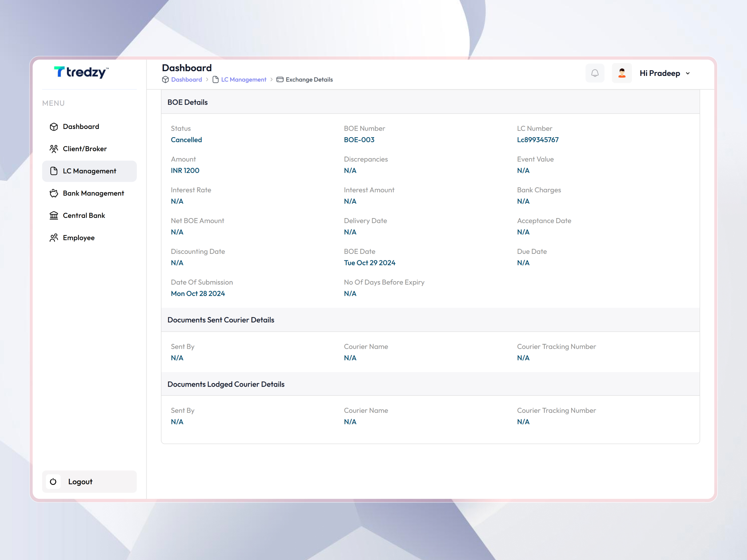747x560 pixels.
Task: Click the LC Number value Lc899345767
Action: click(538, 139)
